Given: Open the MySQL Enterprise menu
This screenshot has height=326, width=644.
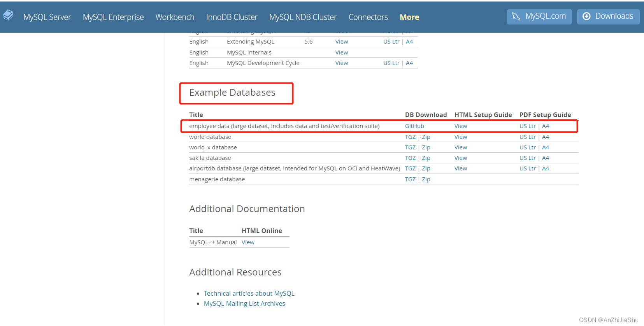Looking at the screenshot, I should (x=113, y=17).
